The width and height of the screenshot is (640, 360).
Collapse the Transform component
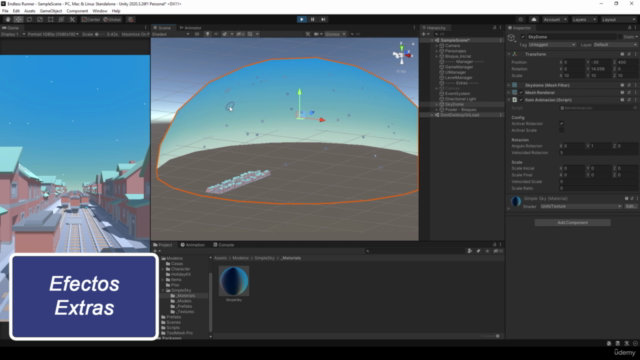point(509,54)
